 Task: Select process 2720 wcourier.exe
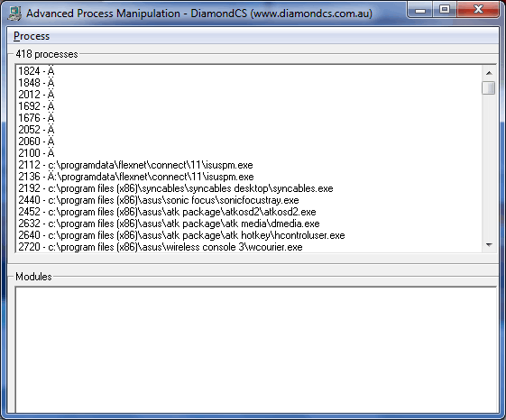pyautogui.click(x=161, y=247)
